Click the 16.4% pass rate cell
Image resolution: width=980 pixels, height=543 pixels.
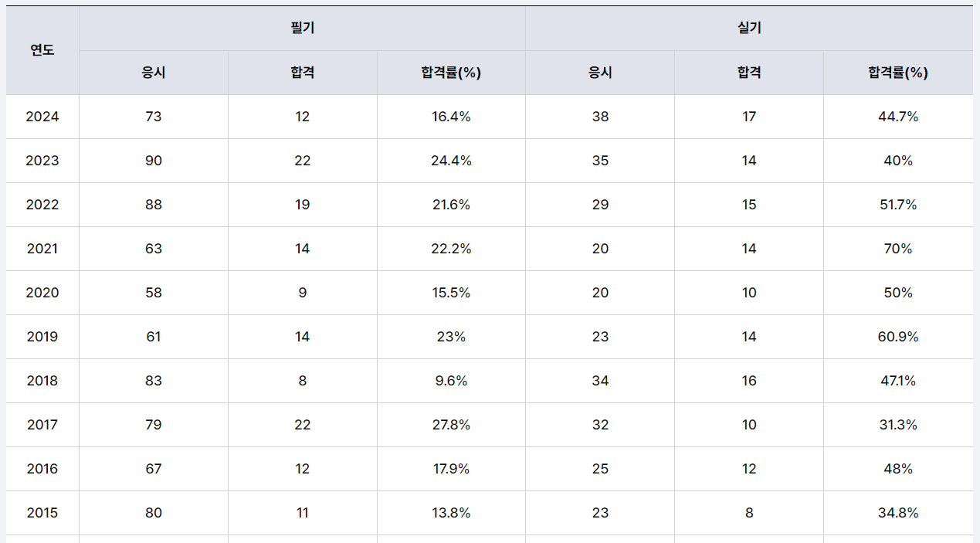[x=451, y=117]
